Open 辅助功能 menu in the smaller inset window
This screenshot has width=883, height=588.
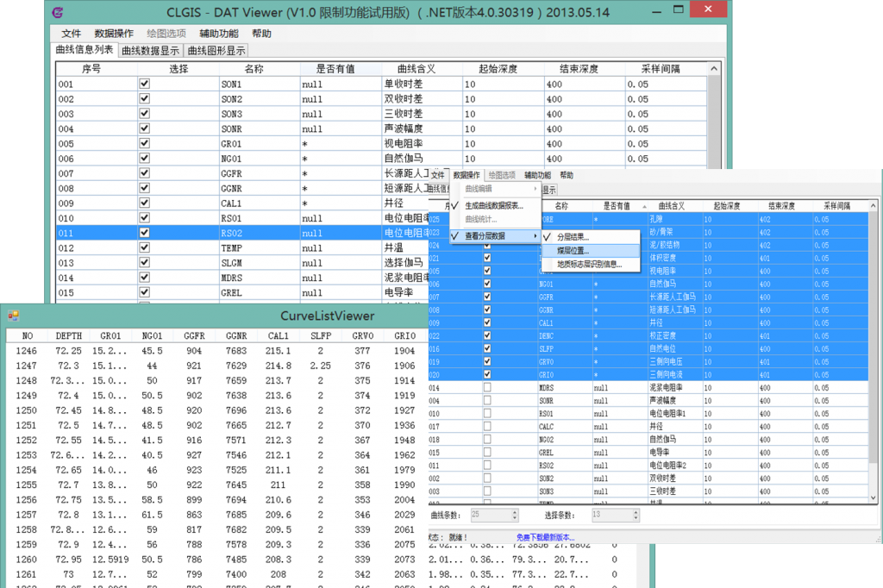coord(538,175)
